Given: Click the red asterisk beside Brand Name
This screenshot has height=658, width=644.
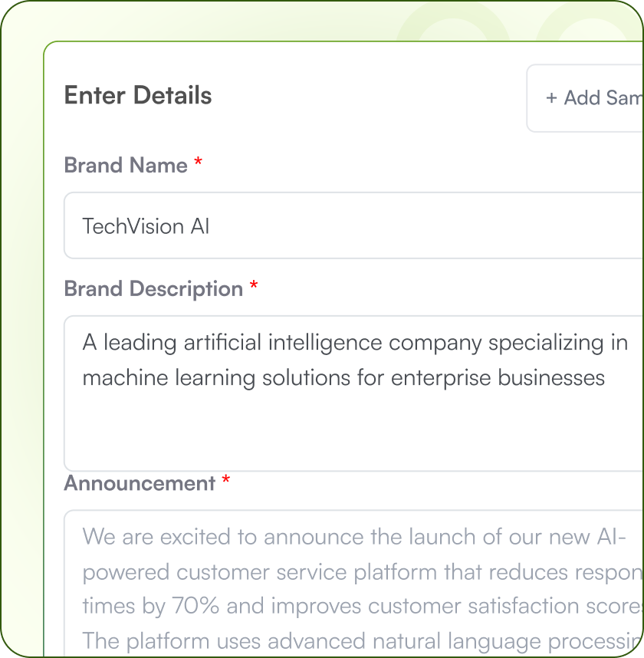Looking at the screenshot, I should tap(198, 163).
